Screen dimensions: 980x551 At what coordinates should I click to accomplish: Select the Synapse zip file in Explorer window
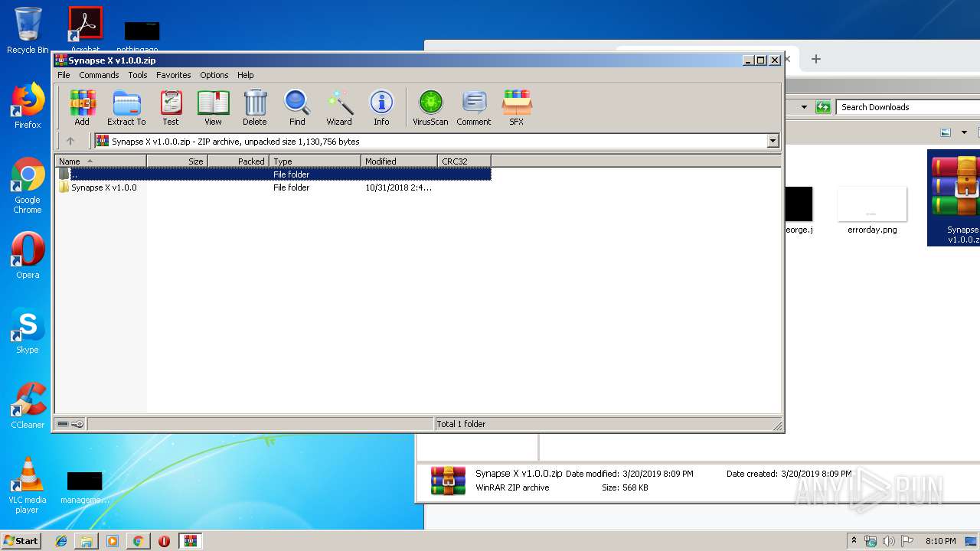[954, 197]
